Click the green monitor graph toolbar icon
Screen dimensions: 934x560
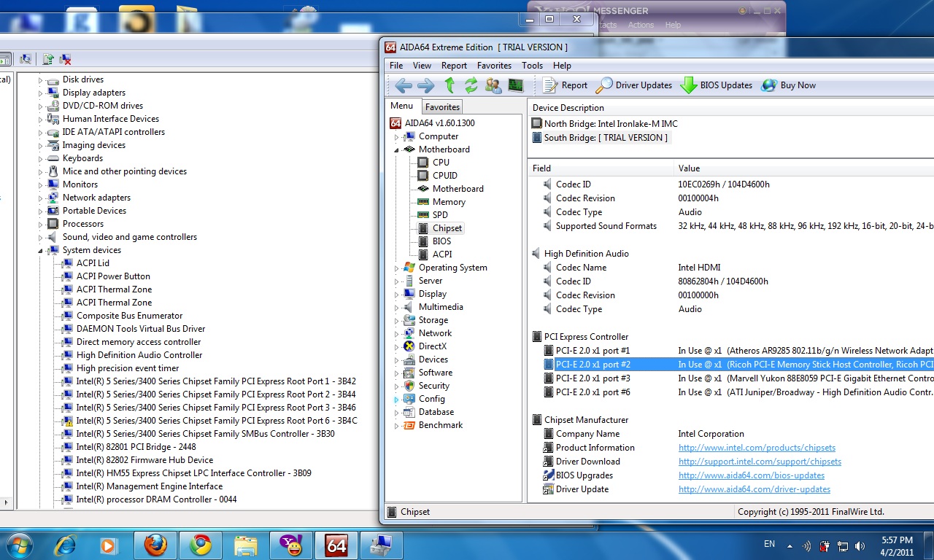point(516,85)
